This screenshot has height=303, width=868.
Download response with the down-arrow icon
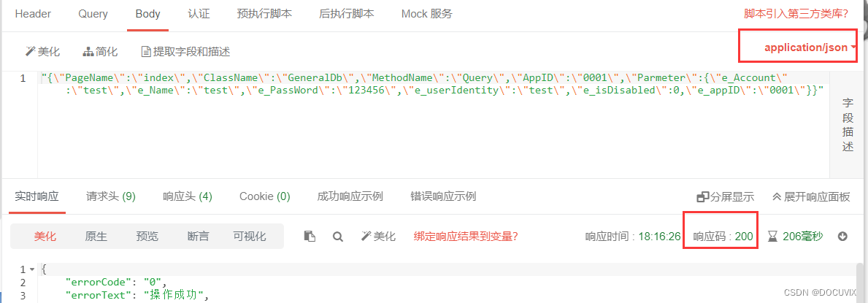pyautogui.click(x=843, y=237)
